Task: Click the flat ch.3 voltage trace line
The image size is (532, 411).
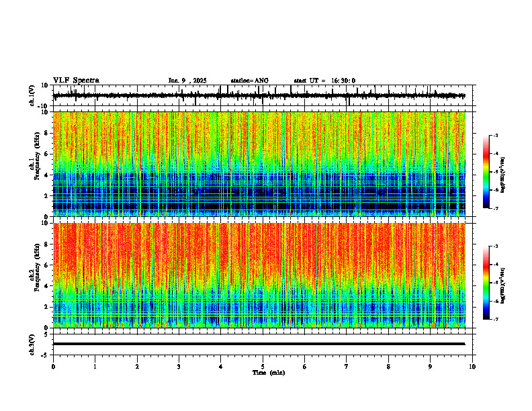Action: point(259,344)
